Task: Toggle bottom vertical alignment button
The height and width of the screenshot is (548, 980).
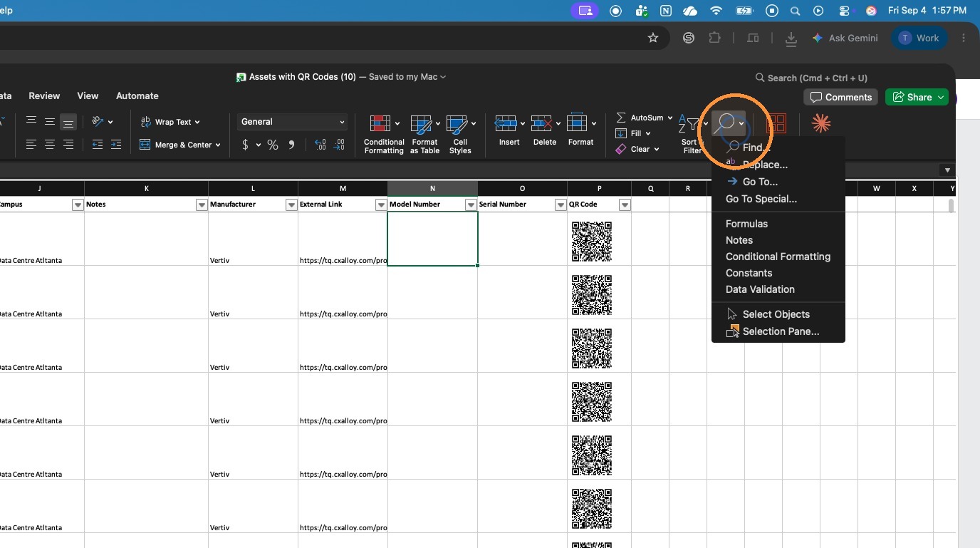Action: [x=68, y=122]
